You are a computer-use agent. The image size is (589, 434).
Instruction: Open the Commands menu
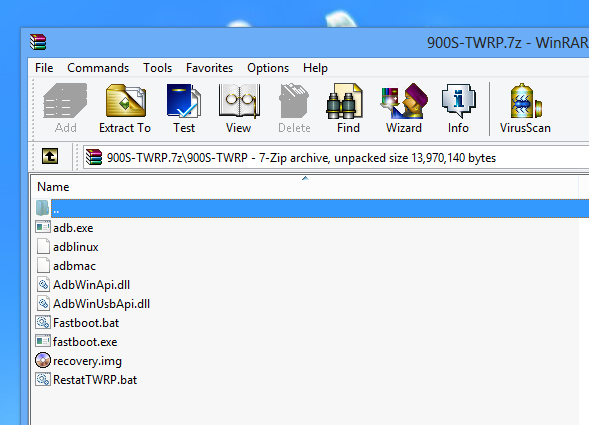tap(98, 68)
